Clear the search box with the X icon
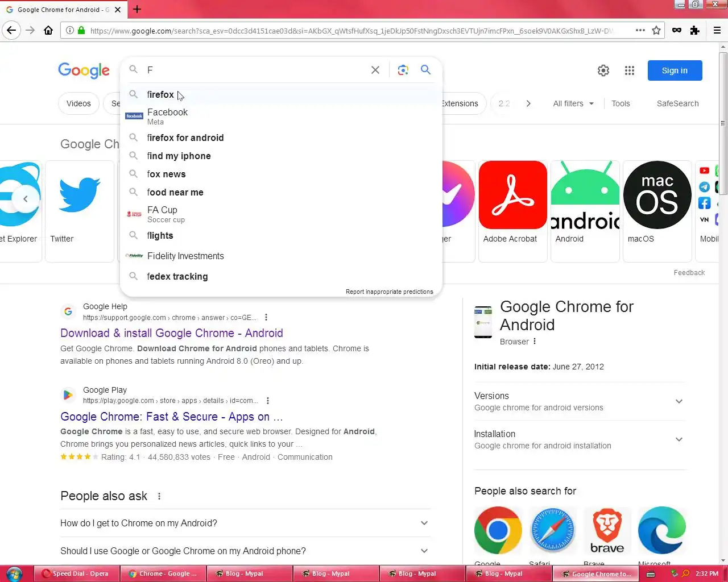This screenshot has width=728, height=582. tap(375, 70)
